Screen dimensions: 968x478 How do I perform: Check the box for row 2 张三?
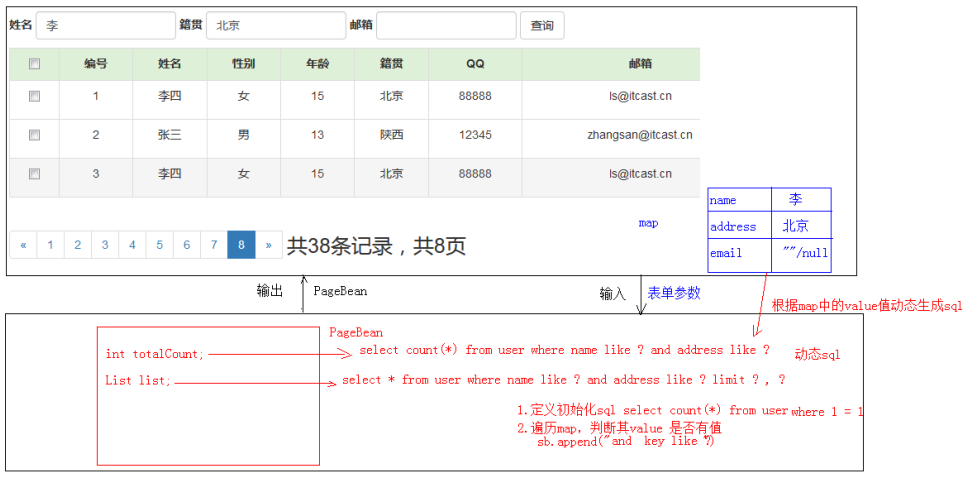click(35, 135)
